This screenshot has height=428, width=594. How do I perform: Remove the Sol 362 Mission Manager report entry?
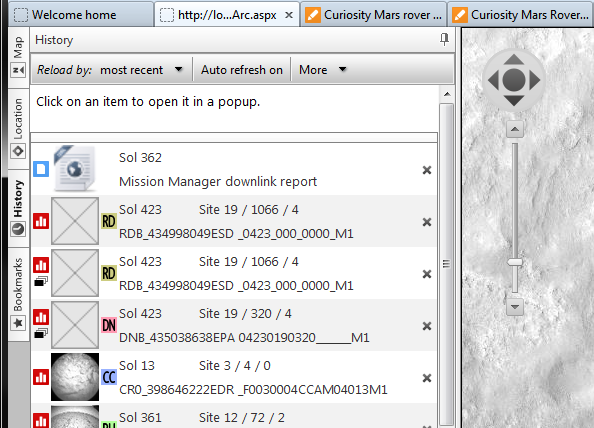(x=427, y=170)
